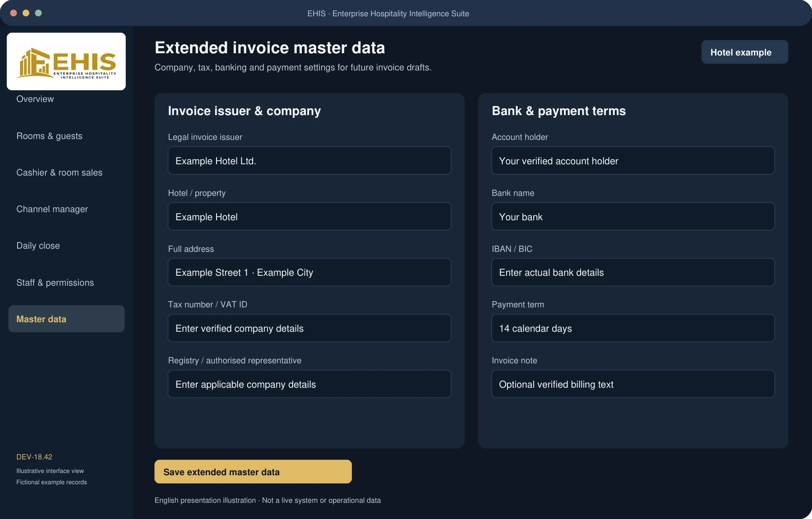Focus the IBAN / BIC field

(633, 272)
